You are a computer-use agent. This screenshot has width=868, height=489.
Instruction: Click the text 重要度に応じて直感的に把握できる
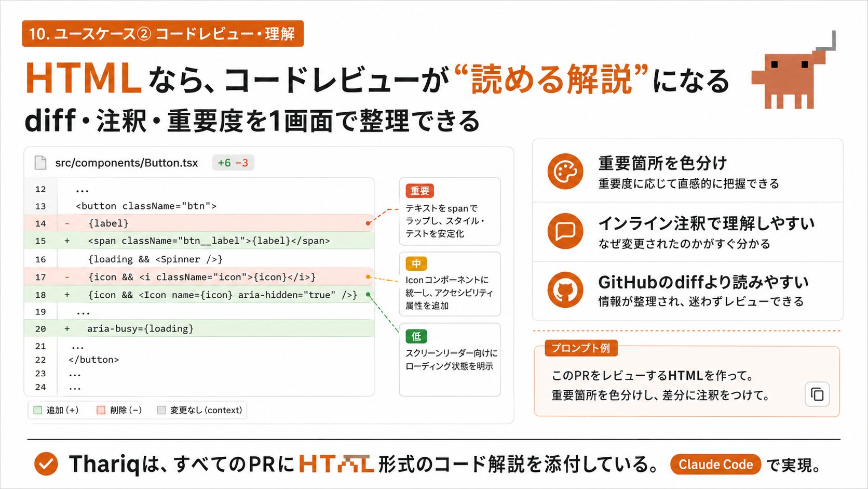pyautogui.click(x=688, y=183)
